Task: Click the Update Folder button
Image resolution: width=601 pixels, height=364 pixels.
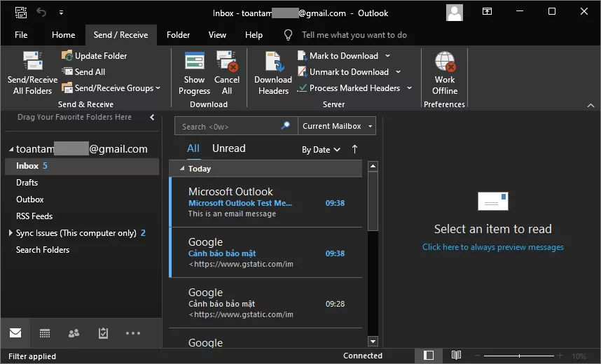Action: pyautogui.click(x=95, y=56)
